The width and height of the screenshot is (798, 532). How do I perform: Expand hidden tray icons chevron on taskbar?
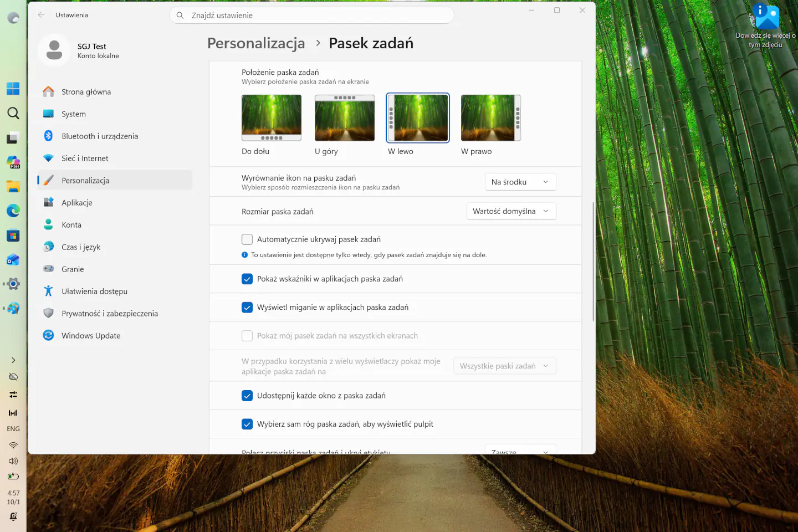tap(13, 360)
